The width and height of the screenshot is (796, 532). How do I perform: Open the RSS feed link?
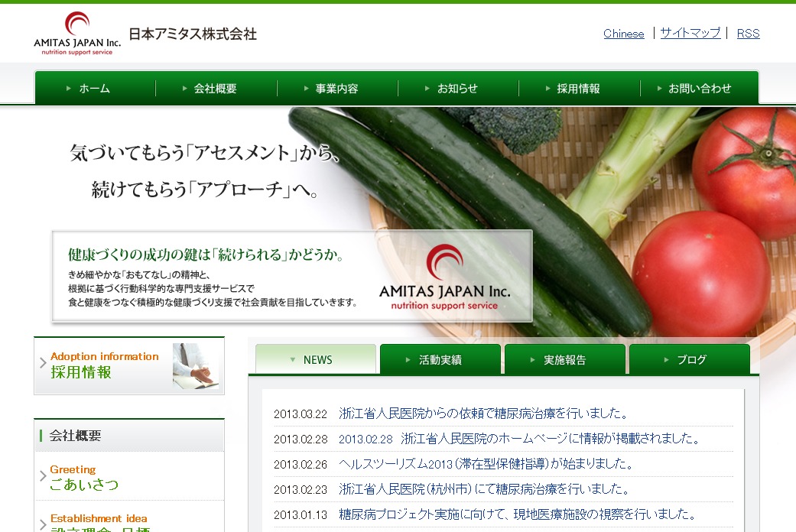pyautogui.click(x=749, y=34)
